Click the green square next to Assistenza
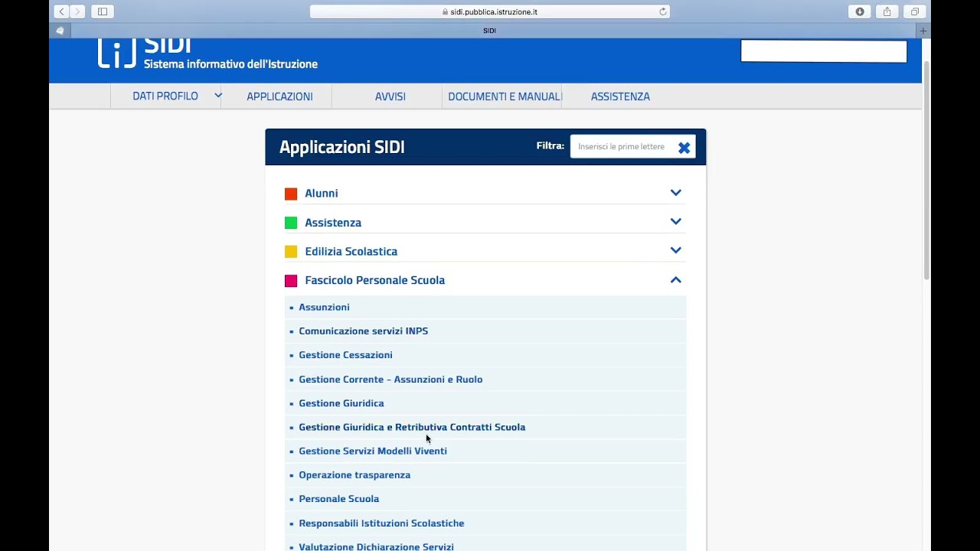Viewport: 980px width, 551px height. pos(291,223)
